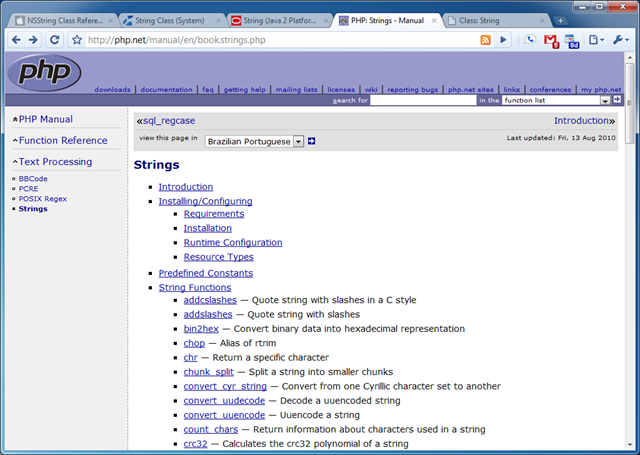
Task: Click the go arrow next to address bar
Action: (503, 40)
